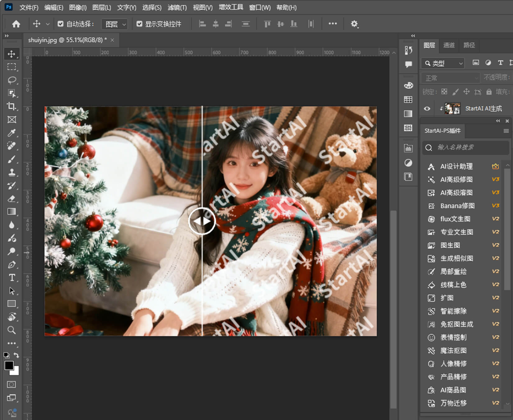Expand the 正常 blend mode dropdown
The height and width of the screenshot is (420, 513).
(x=450, y=78)
